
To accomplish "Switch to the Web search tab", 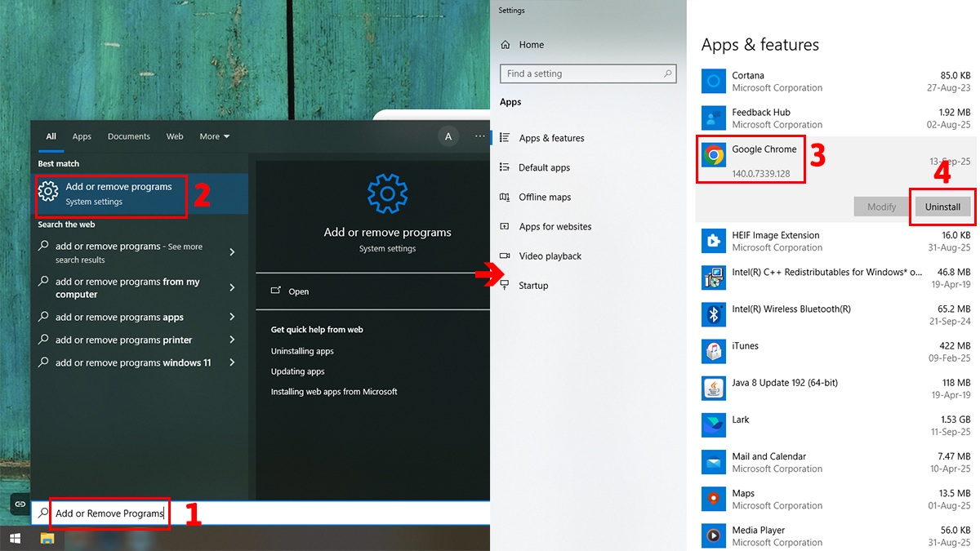I will (175, 136).
